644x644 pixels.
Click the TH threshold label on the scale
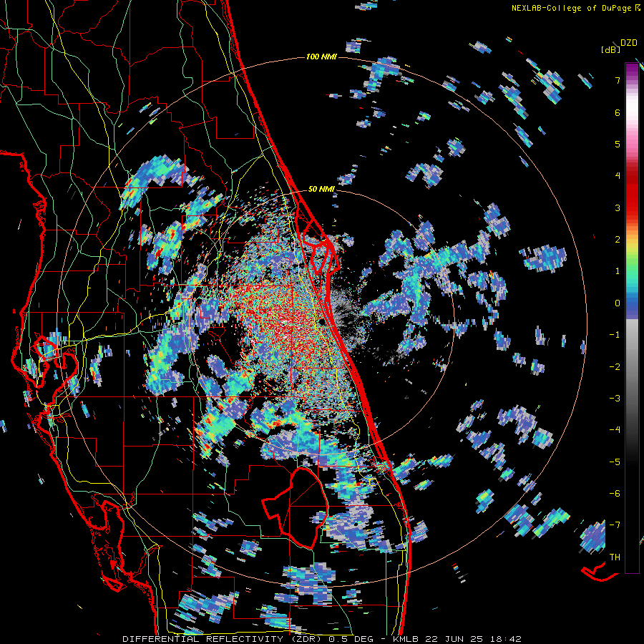pyautogui.click(x=615, y=557)
